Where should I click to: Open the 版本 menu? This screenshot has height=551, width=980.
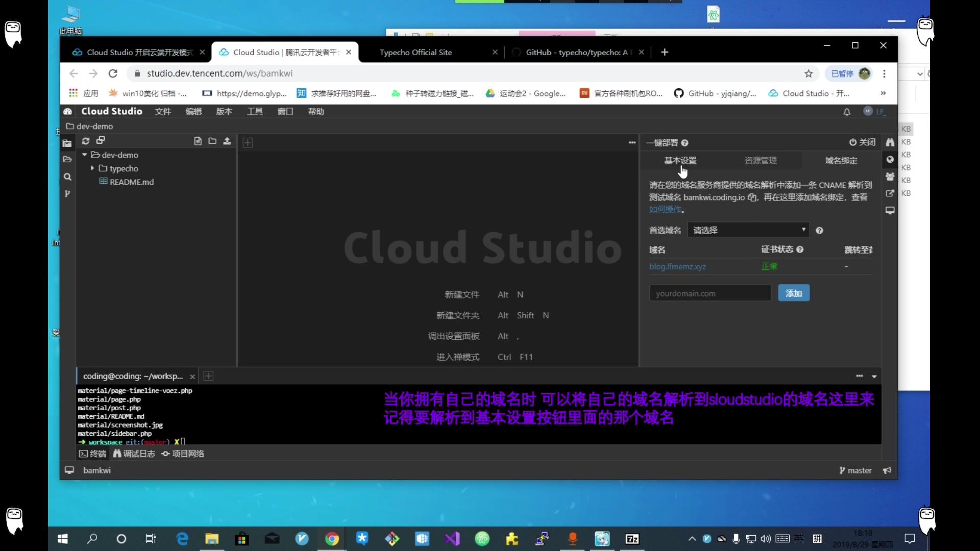pos(224,111)
